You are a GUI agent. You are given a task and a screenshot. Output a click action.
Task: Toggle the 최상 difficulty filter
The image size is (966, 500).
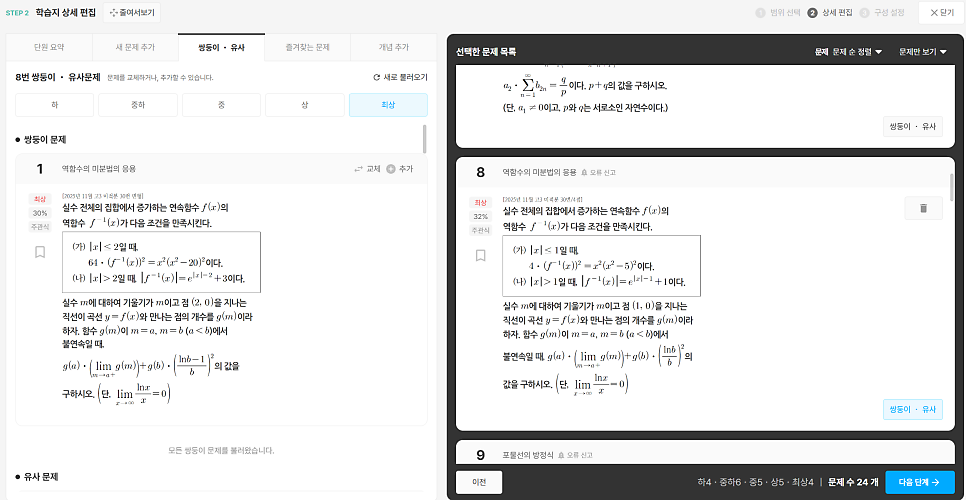[388, 105]
